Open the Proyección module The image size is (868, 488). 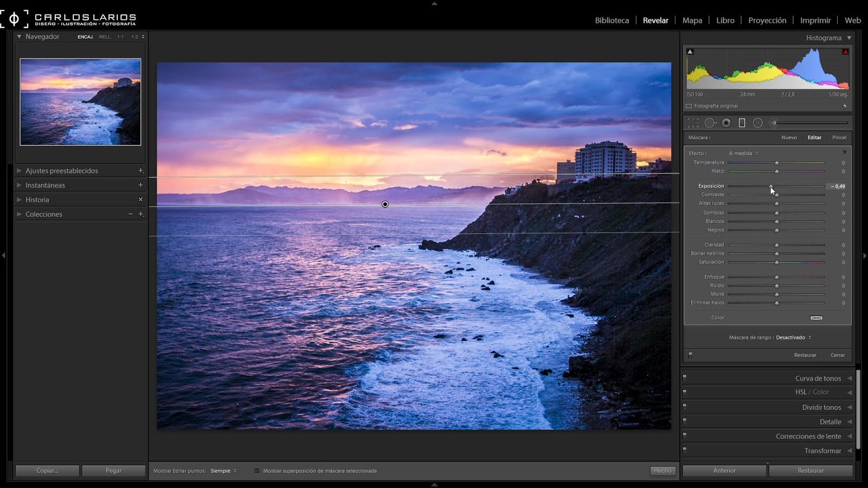[767, 20]
